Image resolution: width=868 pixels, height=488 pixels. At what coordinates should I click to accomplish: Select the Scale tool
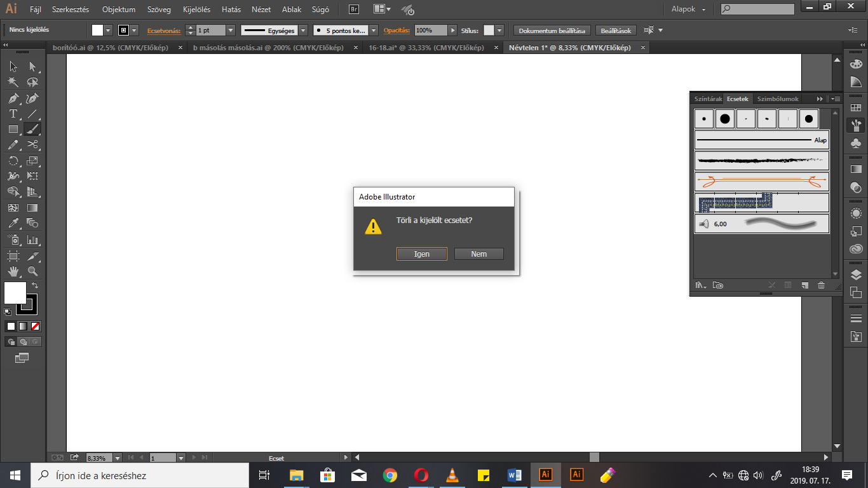click(32, 160)
